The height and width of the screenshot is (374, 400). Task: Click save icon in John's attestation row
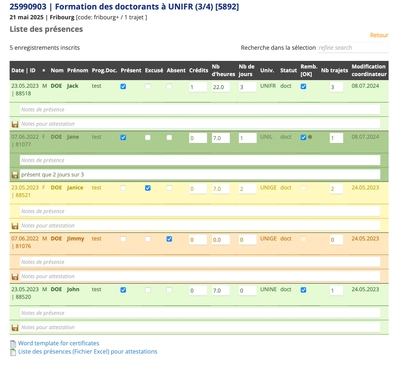[15, 328]
